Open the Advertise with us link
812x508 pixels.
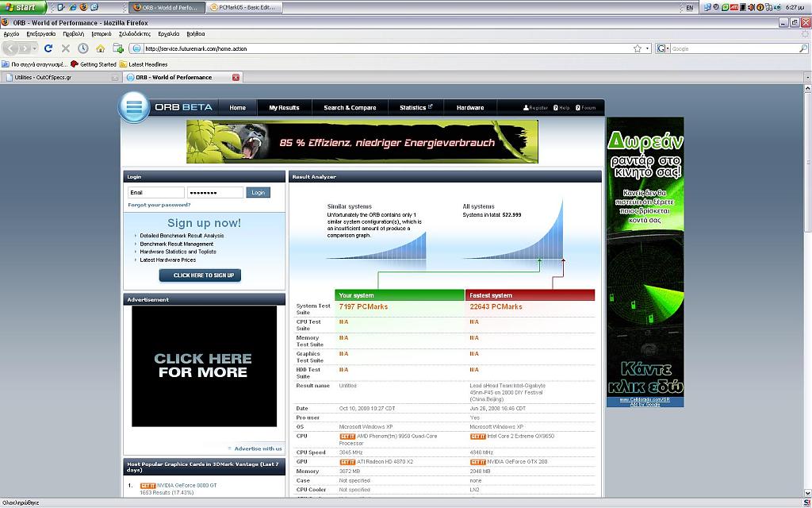(x=258, y=448)
